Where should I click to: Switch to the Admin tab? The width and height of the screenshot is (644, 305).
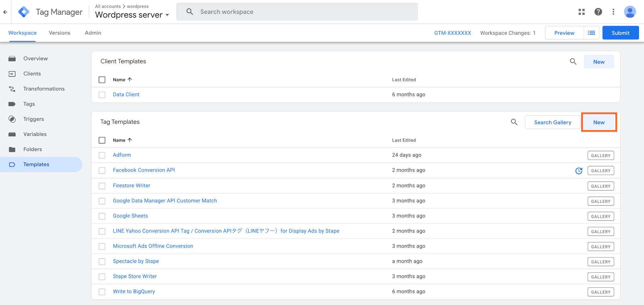coord(93,33)
